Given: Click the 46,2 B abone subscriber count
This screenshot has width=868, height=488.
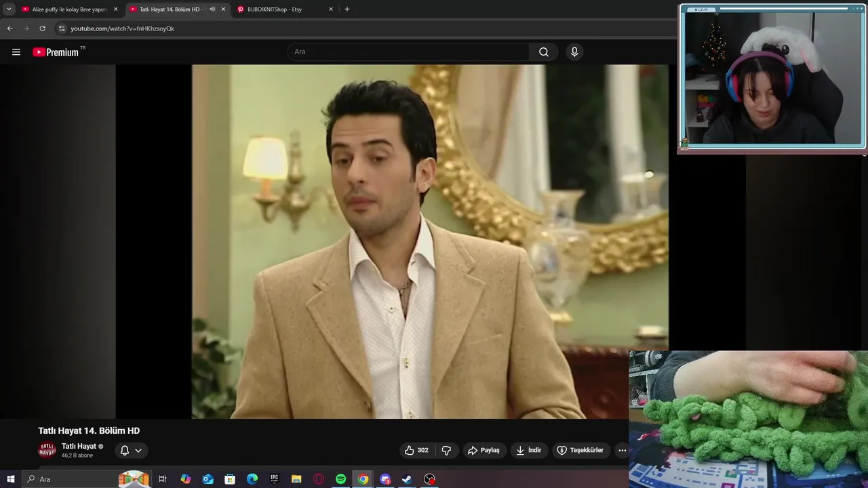Looking at the screenshot, I should [77, 455].
